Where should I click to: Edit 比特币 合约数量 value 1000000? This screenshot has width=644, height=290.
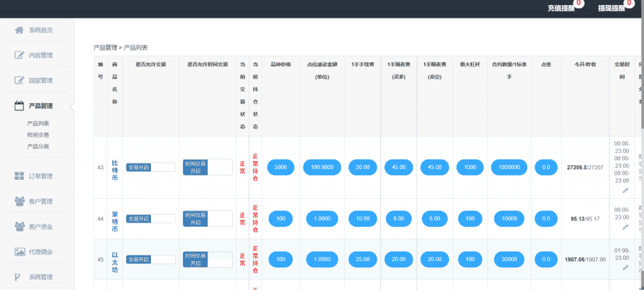click(x=509, y=167)
